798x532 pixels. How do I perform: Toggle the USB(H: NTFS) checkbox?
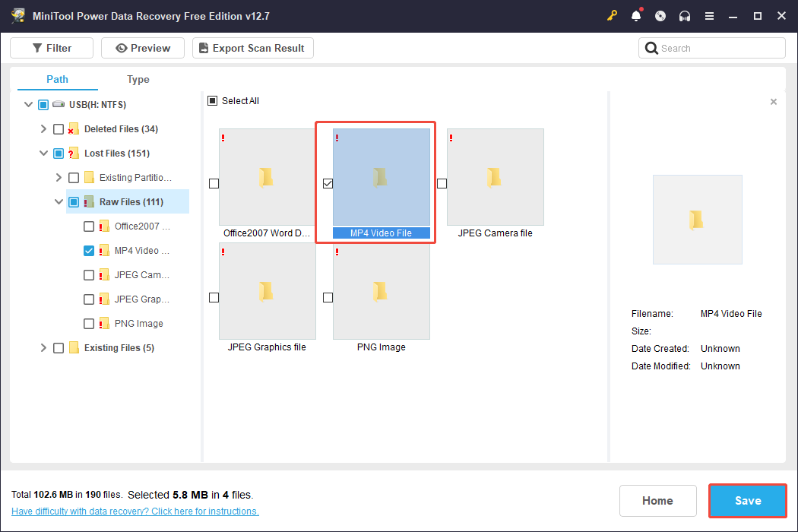point(43,104)
